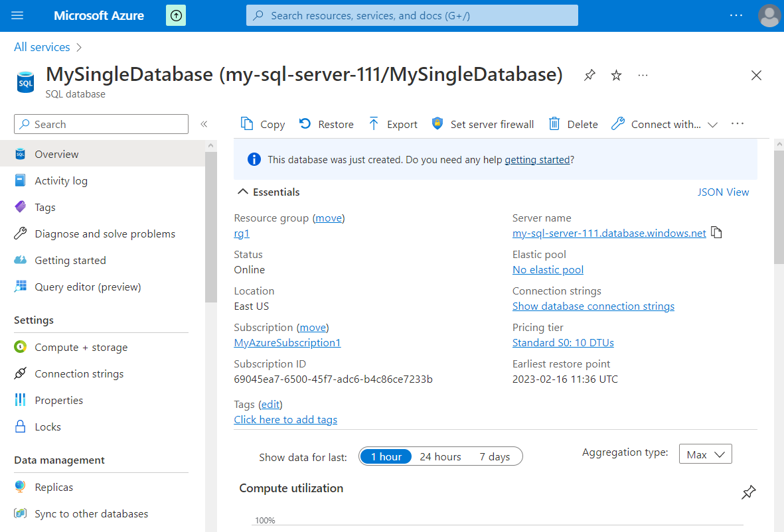This screenshot has width=784, height=532.
Task: Select the 7 days time range
Action: (x=495, y=456)
